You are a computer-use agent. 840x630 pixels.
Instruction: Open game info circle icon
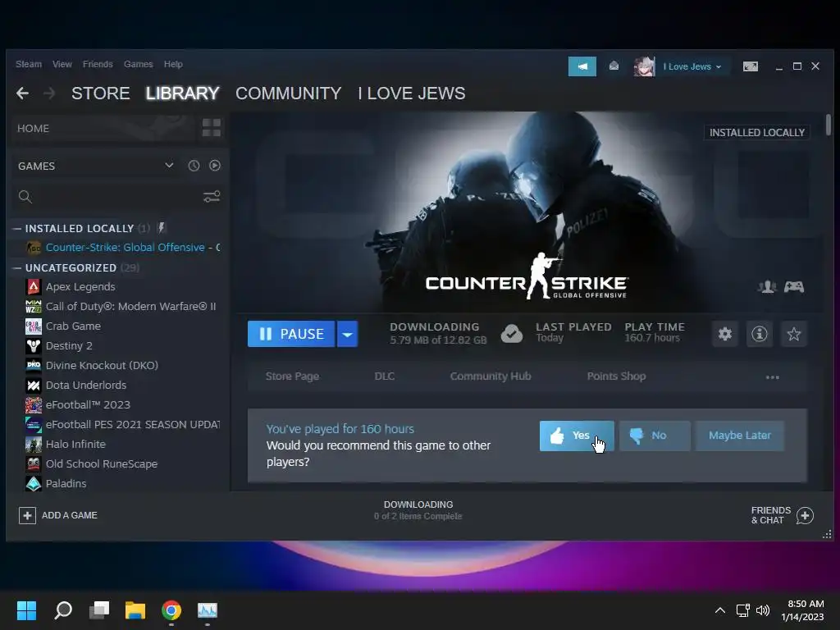759,334
